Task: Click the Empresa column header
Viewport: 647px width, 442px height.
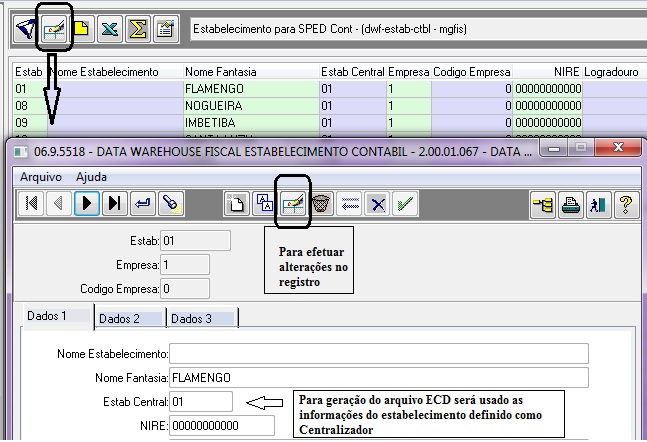Action: point(409,72)
